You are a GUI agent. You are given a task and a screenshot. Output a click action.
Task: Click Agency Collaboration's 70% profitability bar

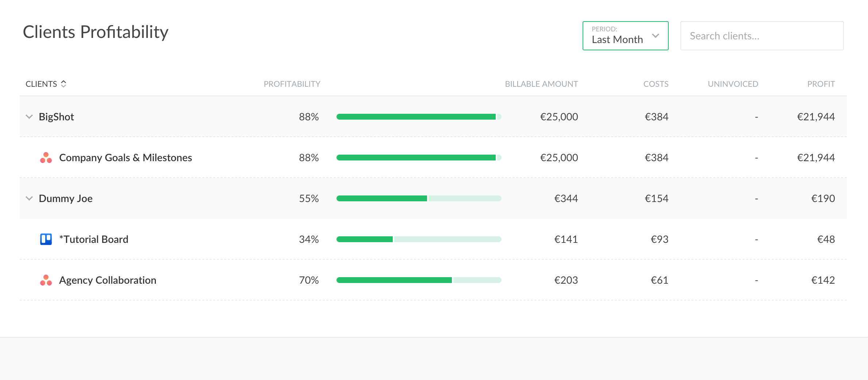[x=419, y=280]
